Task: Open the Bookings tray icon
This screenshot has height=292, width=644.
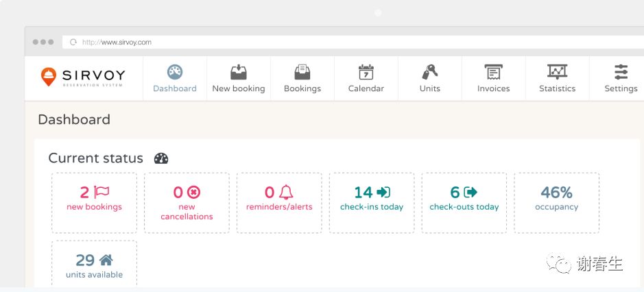Action: (x=302, y=72)
